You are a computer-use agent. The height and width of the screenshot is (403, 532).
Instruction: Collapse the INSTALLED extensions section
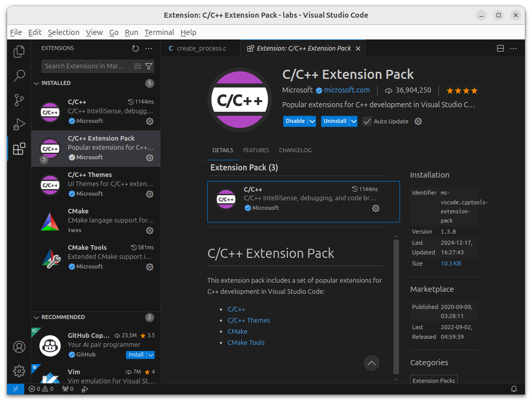[x=36, y=83]
